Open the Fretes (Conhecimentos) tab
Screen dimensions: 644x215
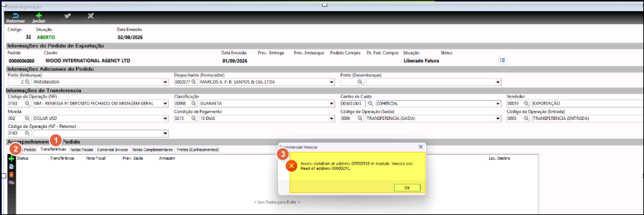[198, 150]
